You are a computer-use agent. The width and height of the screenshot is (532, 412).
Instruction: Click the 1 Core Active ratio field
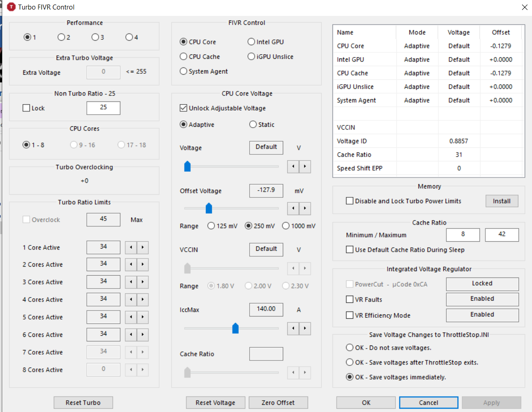click(x=104, y=247)
